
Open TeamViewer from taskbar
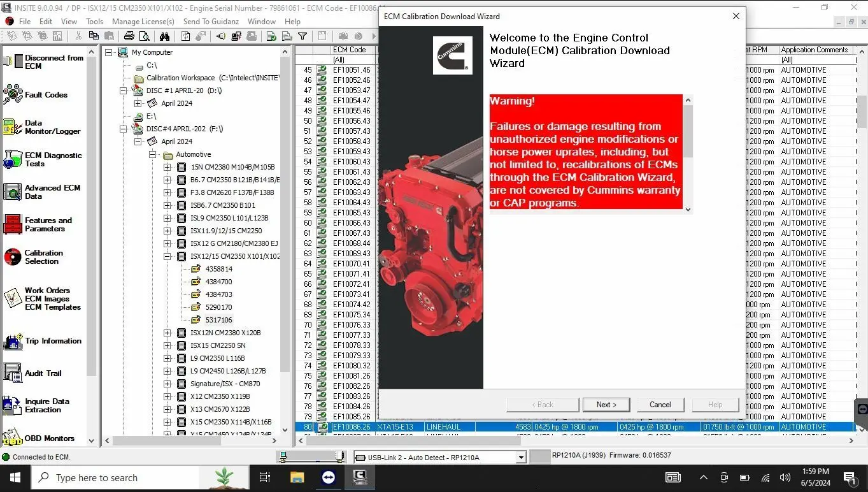click(329, 477)
